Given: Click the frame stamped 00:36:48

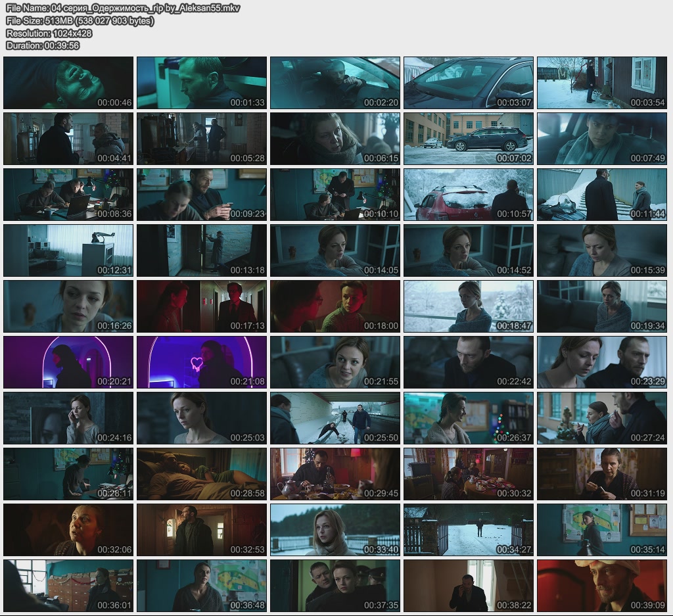Looking at the screenshot, I should tap(202, 586).
